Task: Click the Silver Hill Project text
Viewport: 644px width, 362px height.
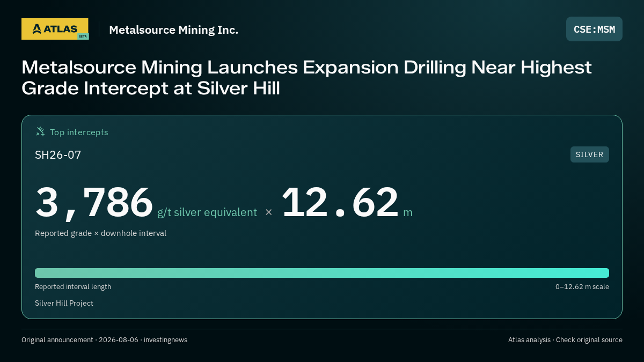Action: [64, 303]
